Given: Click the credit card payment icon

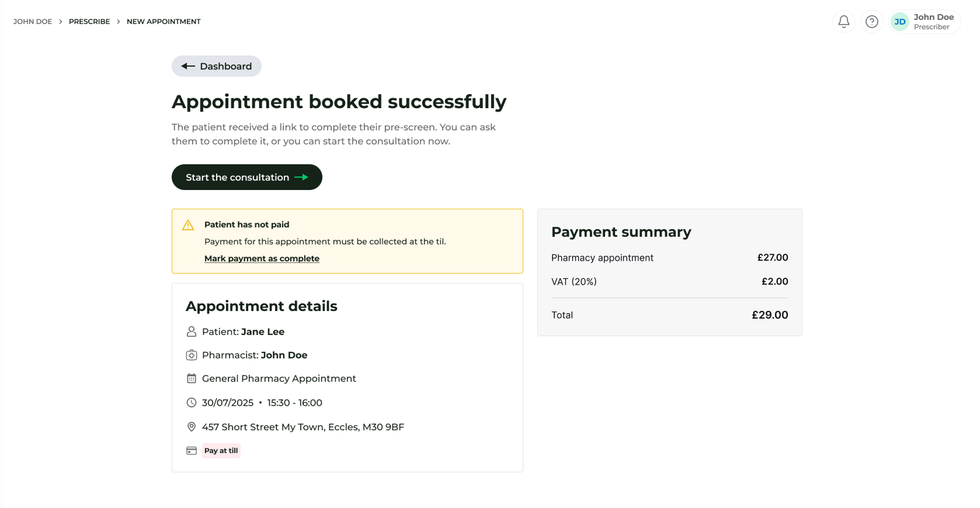Looking at the screenshot, I should (191, 451).
